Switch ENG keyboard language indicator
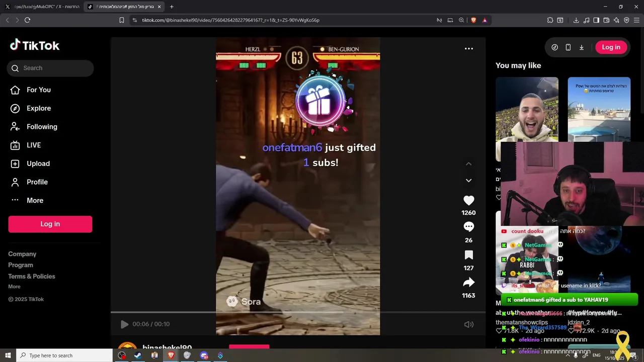 click(x=596, y=355)
